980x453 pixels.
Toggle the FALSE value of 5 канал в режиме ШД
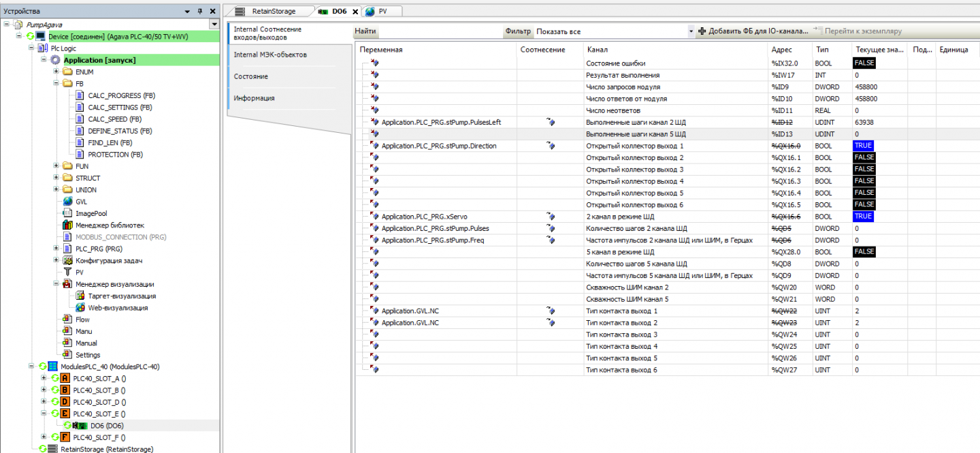(864, 252)
